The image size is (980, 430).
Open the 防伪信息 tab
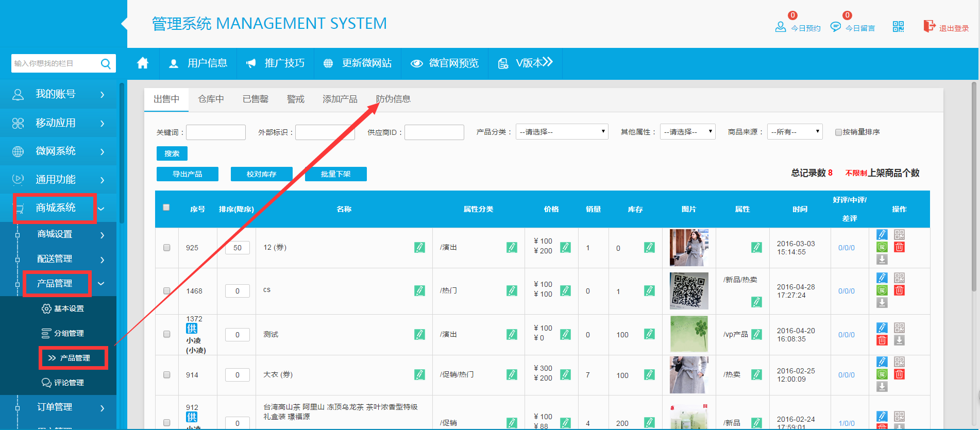(393, 99)
